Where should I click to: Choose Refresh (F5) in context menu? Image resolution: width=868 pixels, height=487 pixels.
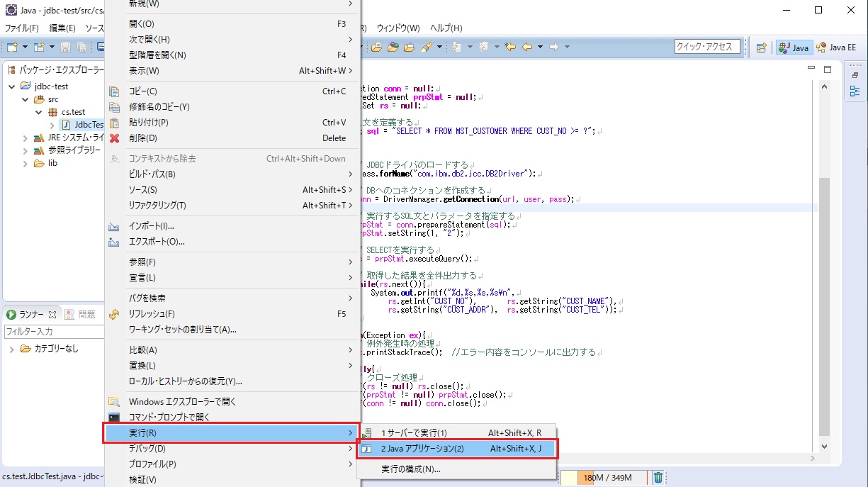click(233, 314)
